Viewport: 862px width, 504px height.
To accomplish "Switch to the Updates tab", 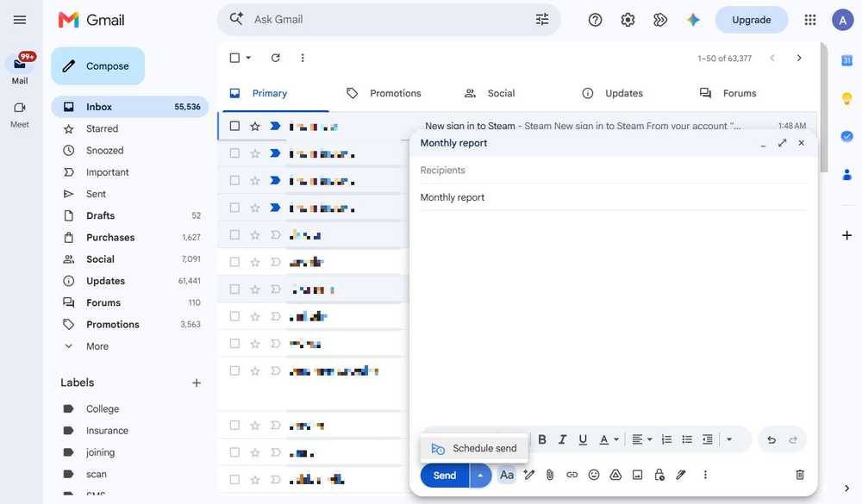I will point(612,93).
